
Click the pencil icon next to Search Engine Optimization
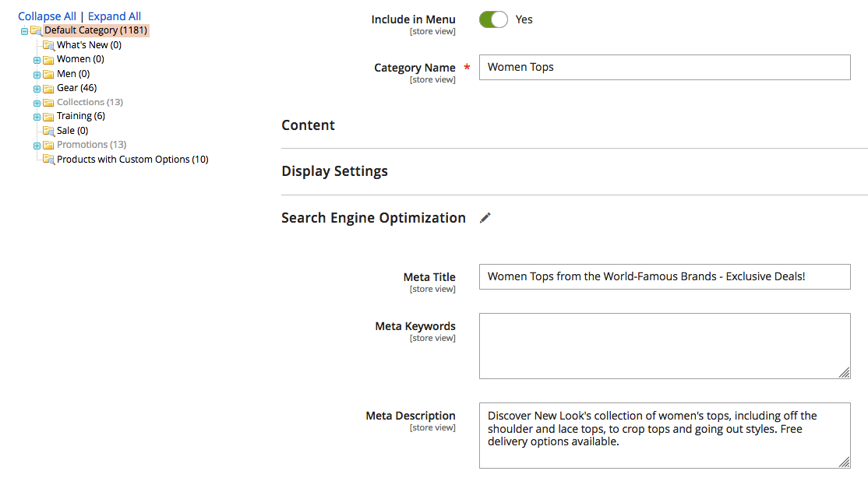click(x=485, y=218)
